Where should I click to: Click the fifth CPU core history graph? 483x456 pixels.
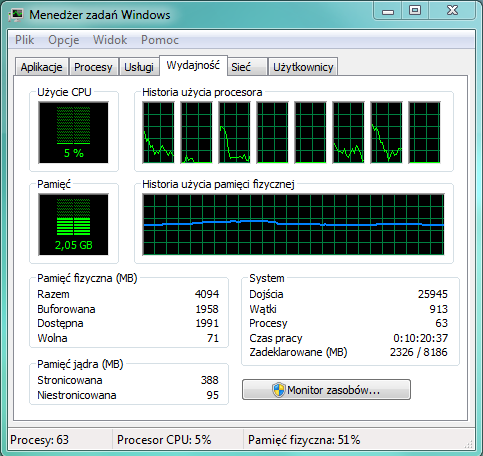point(310,133)
